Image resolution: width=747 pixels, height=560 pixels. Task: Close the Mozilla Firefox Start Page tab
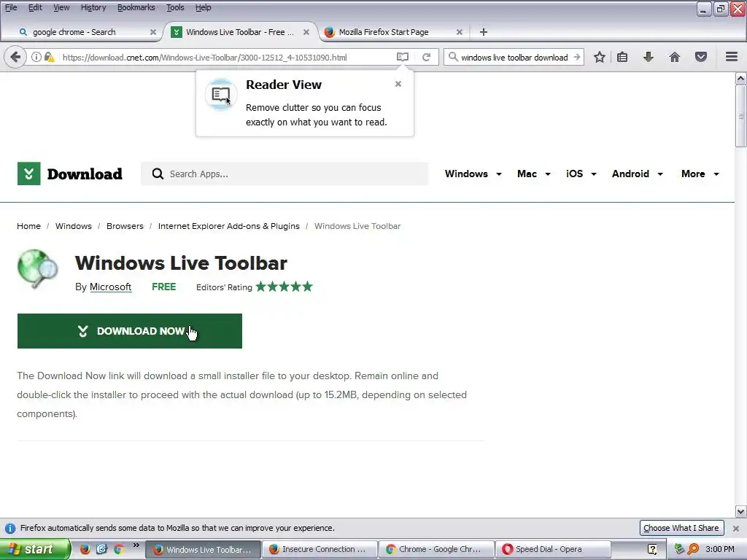(x=460, y=32)
